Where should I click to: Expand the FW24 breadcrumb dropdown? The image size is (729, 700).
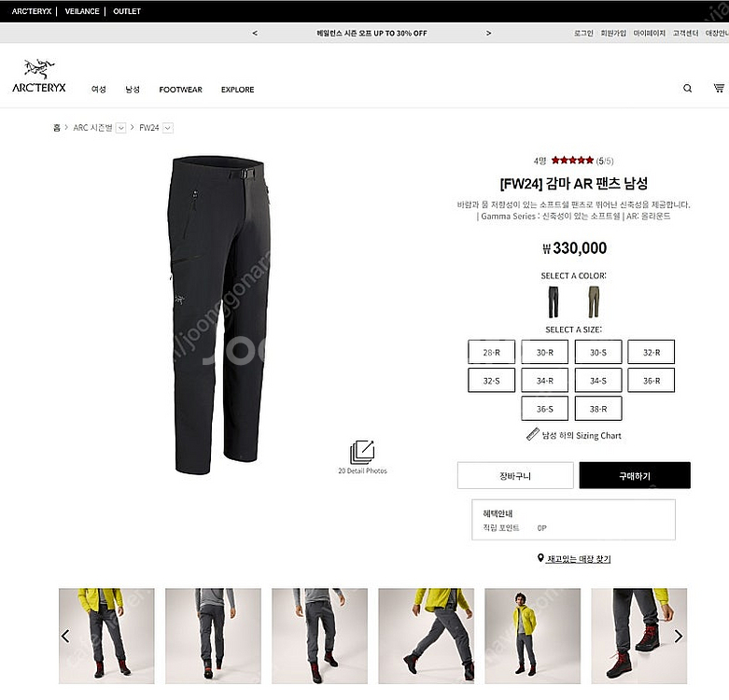tap(168, 128)
